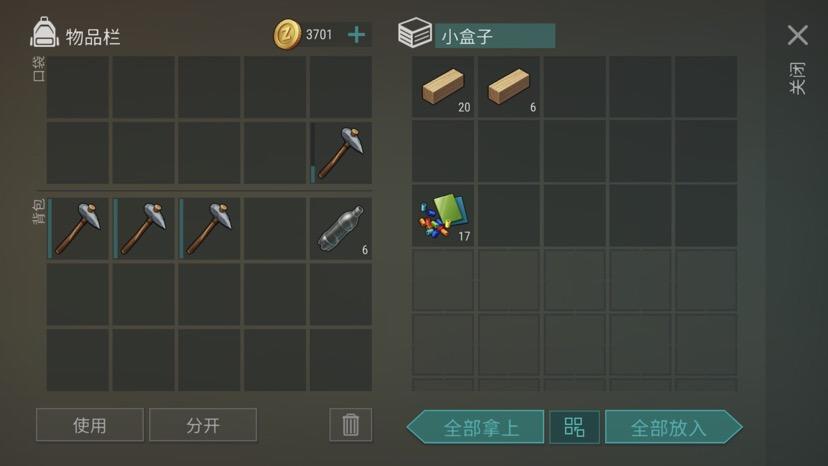The image size is (828, 466).
Task: Click the backpack 物品栏 inventory icon
Action: coord(44,32)
